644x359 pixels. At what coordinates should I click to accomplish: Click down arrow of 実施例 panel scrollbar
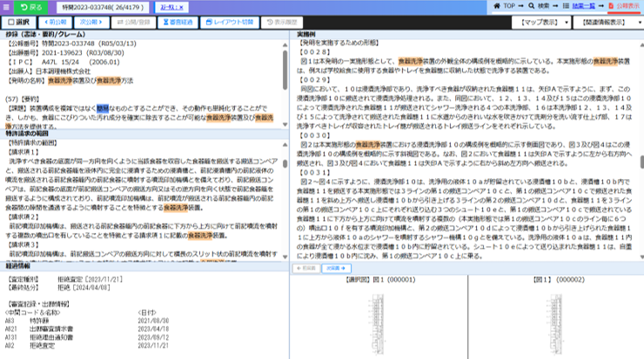pos(641,257)
